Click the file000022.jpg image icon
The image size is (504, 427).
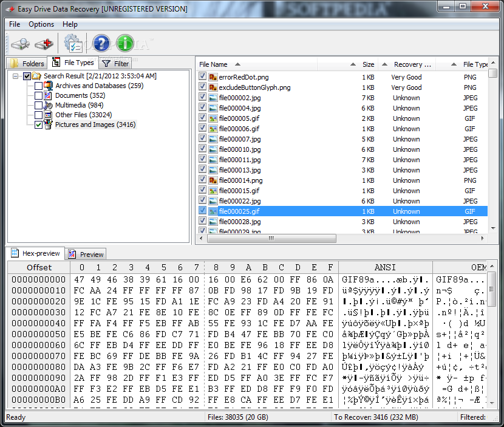pos(213,201)
